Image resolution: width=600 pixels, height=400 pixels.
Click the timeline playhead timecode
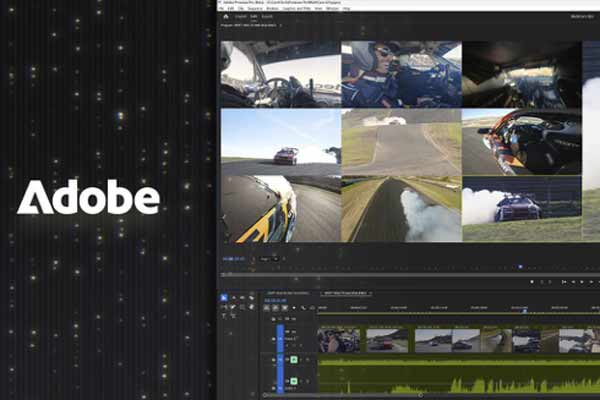(276, 300)
